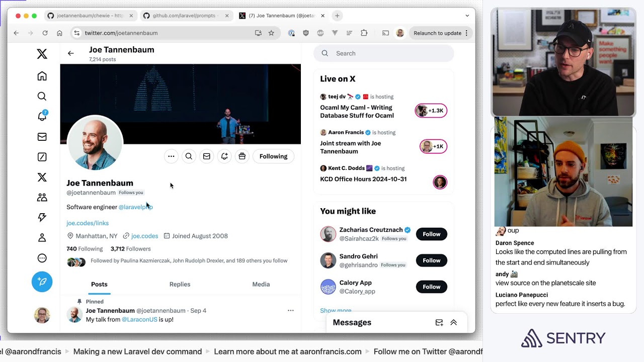Open Joe Tannenbaum's profile picture
The image size is (644, 362).
click(x=95, y=143)
